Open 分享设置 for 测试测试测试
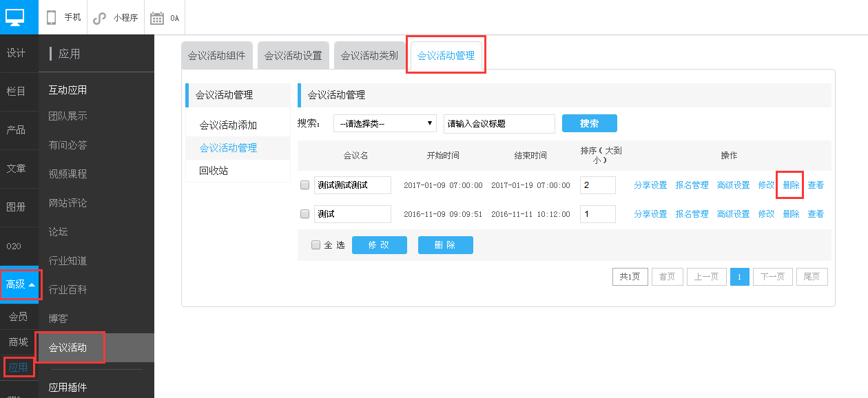Screen dimensions: 868x398 point(650,185)
